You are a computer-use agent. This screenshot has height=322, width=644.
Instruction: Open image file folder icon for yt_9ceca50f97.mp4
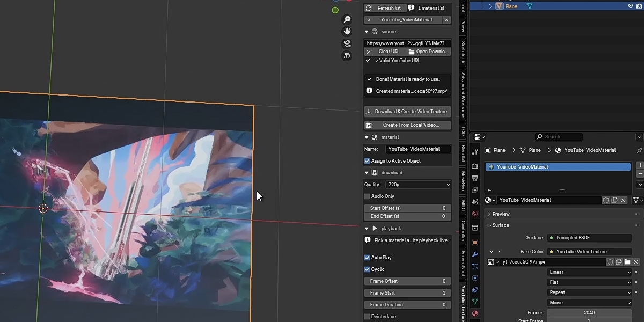pos(627,262)
